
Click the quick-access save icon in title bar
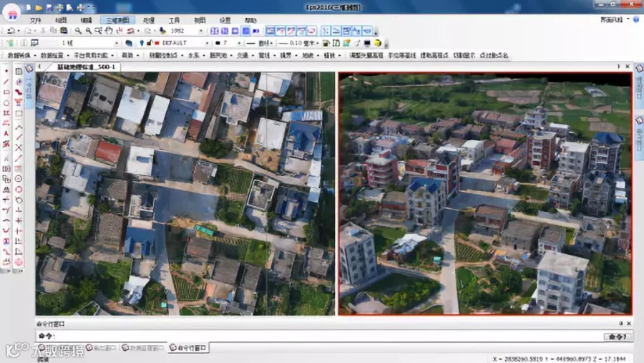48,8
